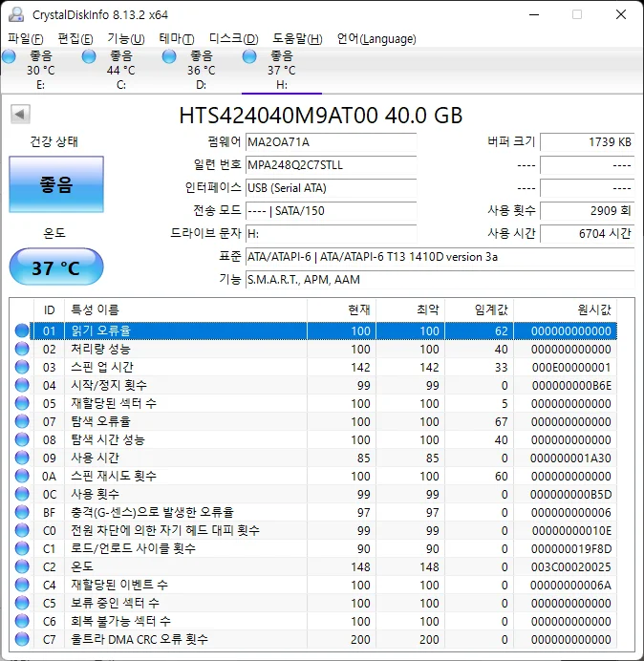This screenshot has height=661, width=644.
Task: Open the 편집(E) menu
Action: (x=75, y=39)
